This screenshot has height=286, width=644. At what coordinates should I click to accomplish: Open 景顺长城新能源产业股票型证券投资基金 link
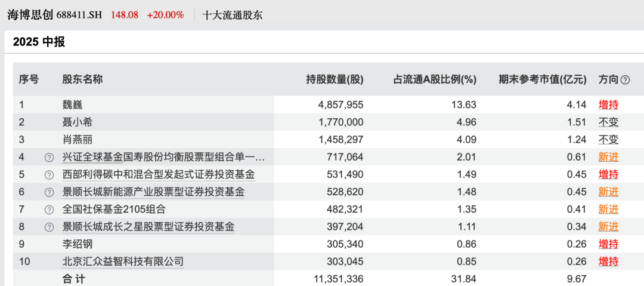point(153,192)
